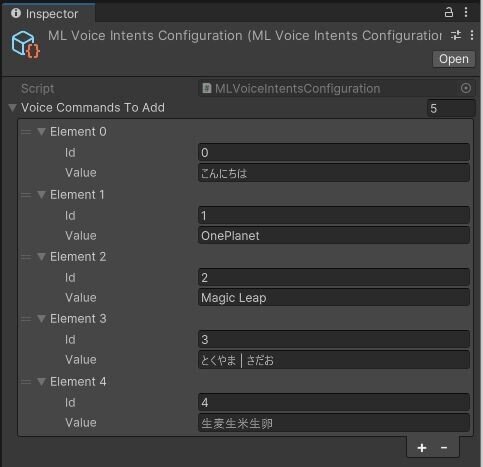The image size is (483, 467).
Task: Click the OnePlanet value field
Action: 334,236
